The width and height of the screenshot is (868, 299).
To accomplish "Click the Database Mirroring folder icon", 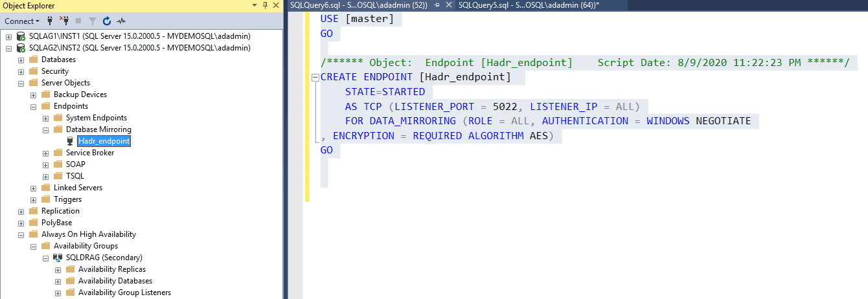I will coord(58,129).
